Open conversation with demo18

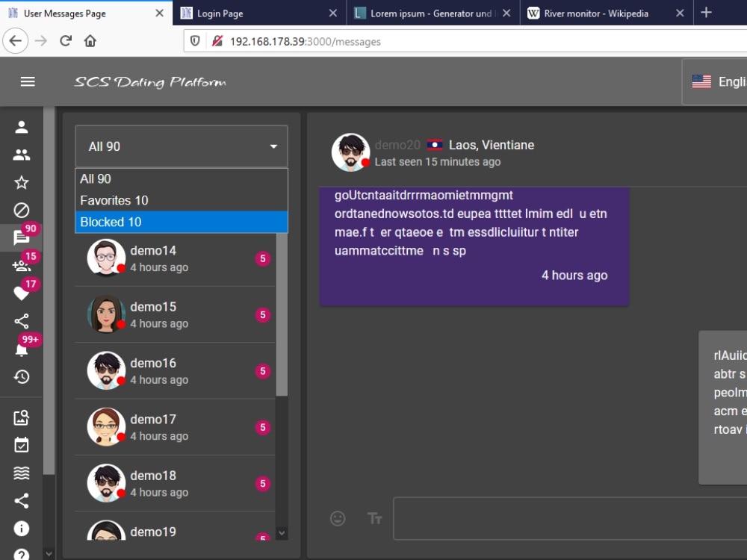tap(175, 483)
